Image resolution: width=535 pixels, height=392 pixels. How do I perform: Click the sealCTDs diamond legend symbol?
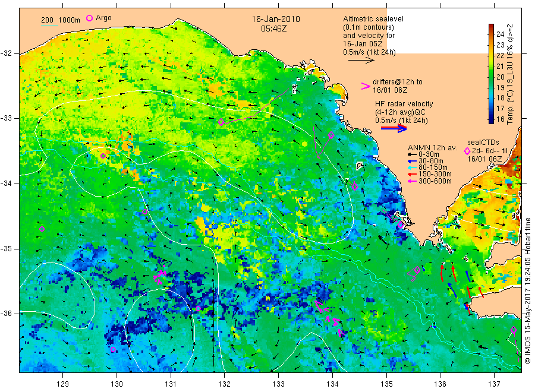pyautogui.click(x=467, y=151)
